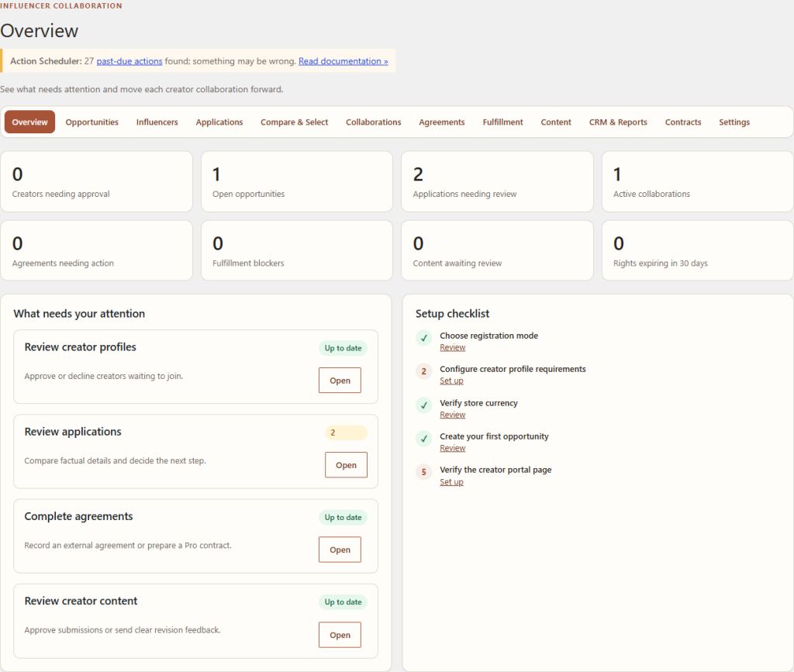
Task: Open the Applications tab
Action: click(x=219, y=122)
